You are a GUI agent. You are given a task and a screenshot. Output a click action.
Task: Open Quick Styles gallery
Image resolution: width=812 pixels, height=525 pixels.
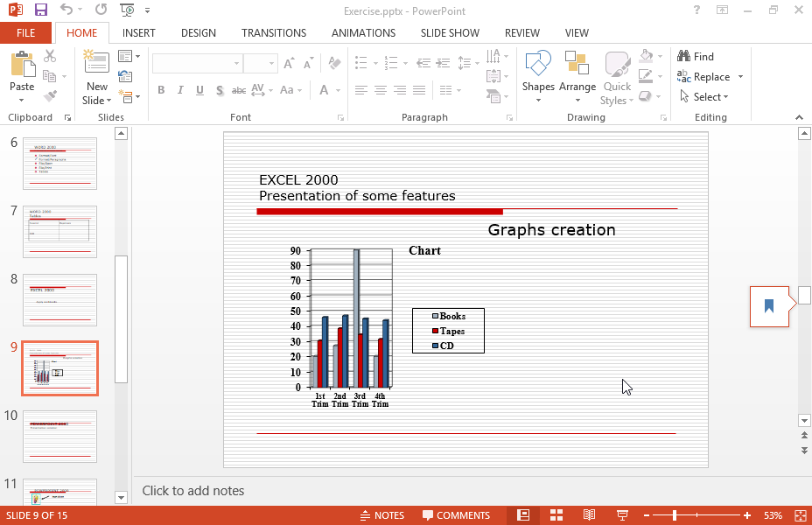(x=617, y=78)
